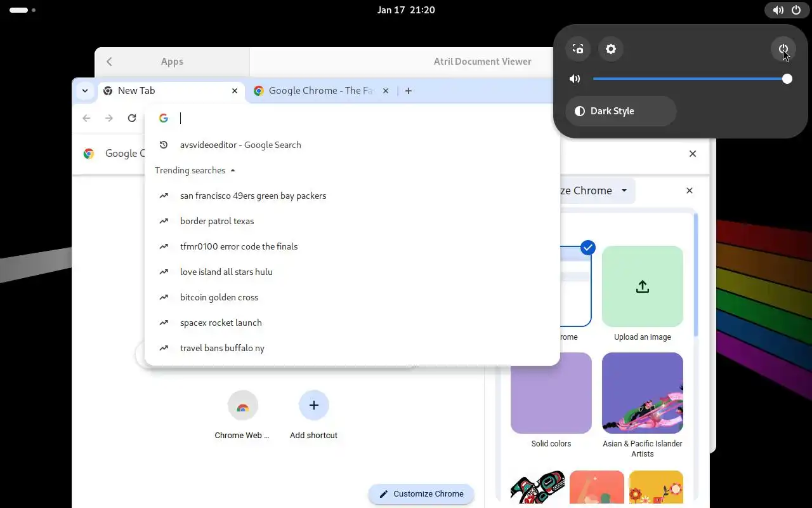The height and width of the screenshot is (508, 812).
Task: Close the Google Chrome - The Fa... tab
Action: tap(386, 91)
